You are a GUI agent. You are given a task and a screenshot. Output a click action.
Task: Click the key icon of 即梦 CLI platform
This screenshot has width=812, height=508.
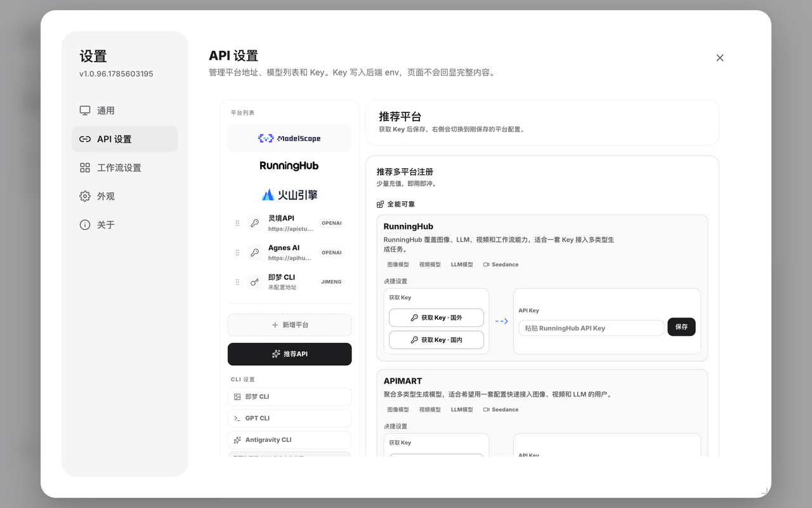pyautogui.click(x=254, y=282)
